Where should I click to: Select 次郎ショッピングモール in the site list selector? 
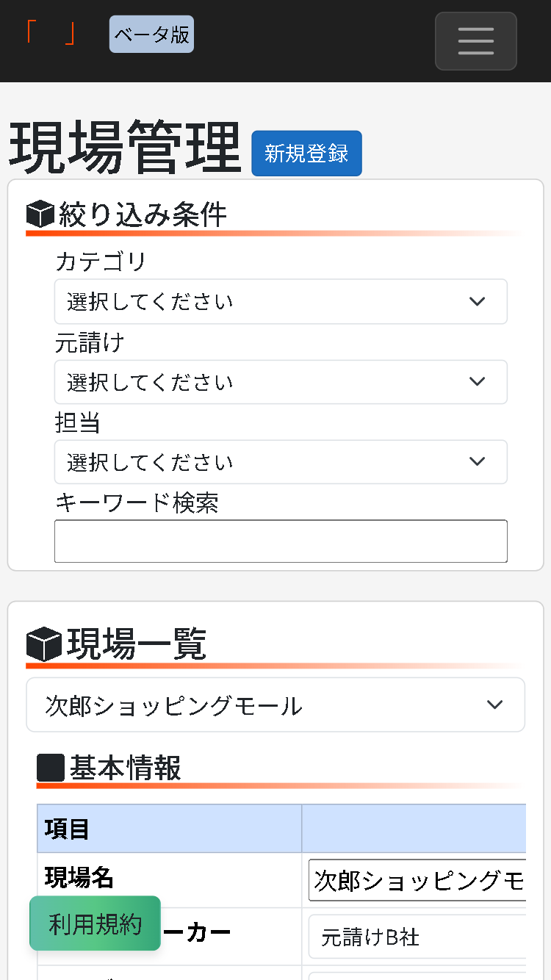point(275,704)
